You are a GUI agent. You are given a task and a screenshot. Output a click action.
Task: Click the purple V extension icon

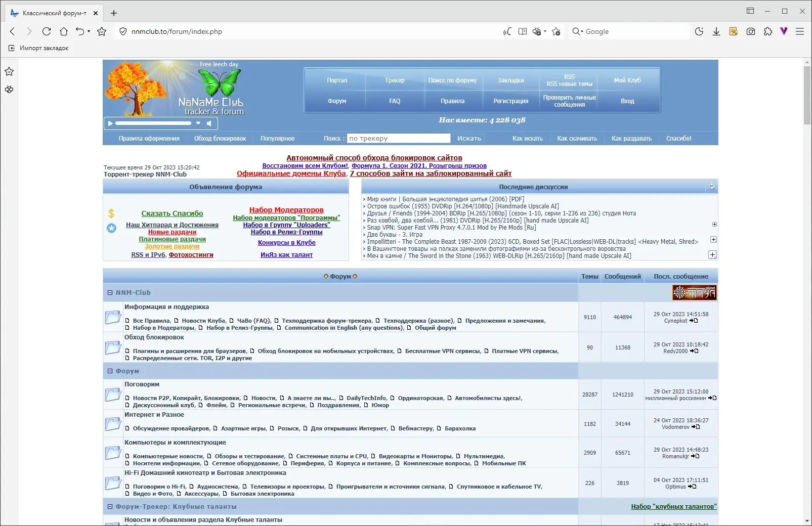tap(784, 31)
